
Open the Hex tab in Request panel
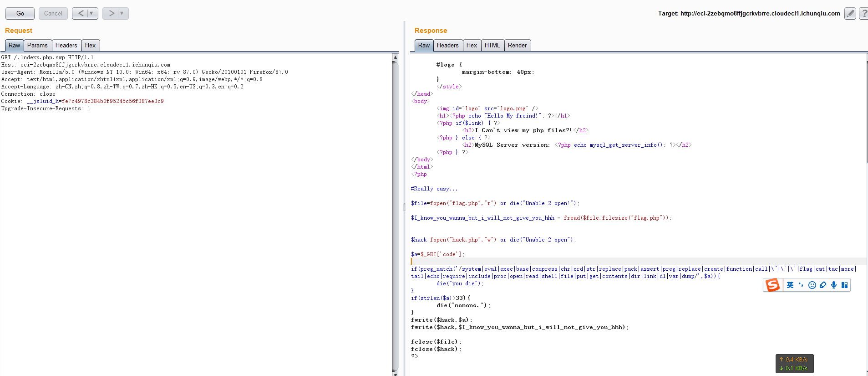(x=91, y=45)
